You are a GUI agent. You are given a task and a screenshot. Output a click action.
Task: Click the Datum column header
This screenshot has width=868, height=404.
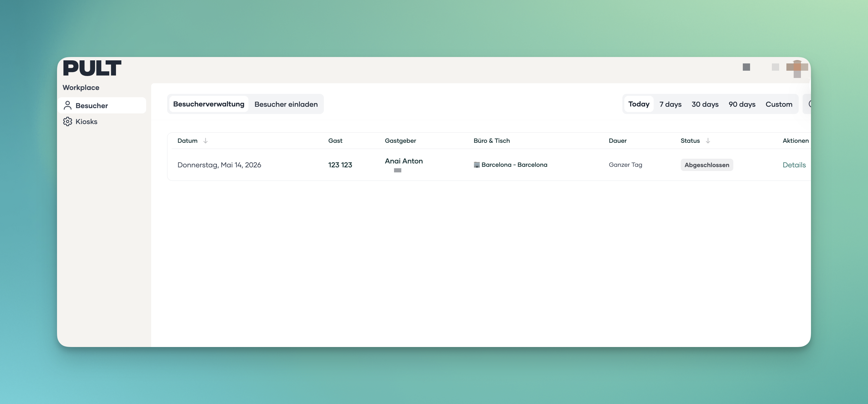pos(187,141)
